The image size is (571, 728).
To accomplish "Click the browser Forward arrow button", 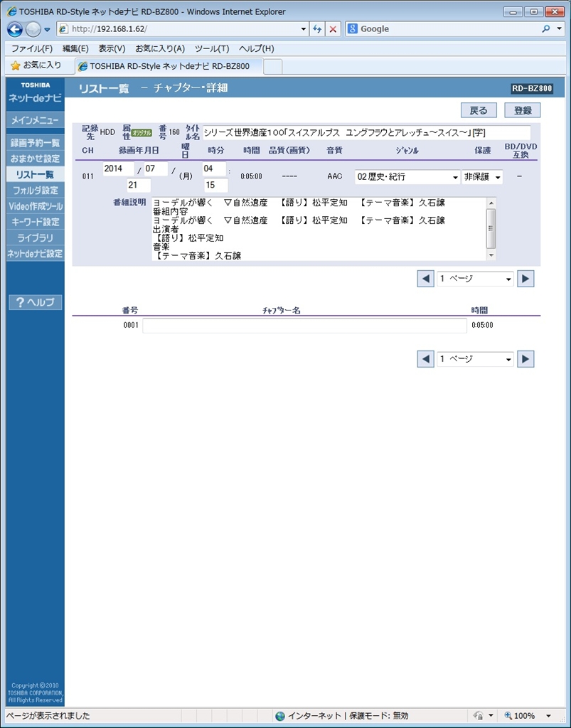I will (33, 29).
